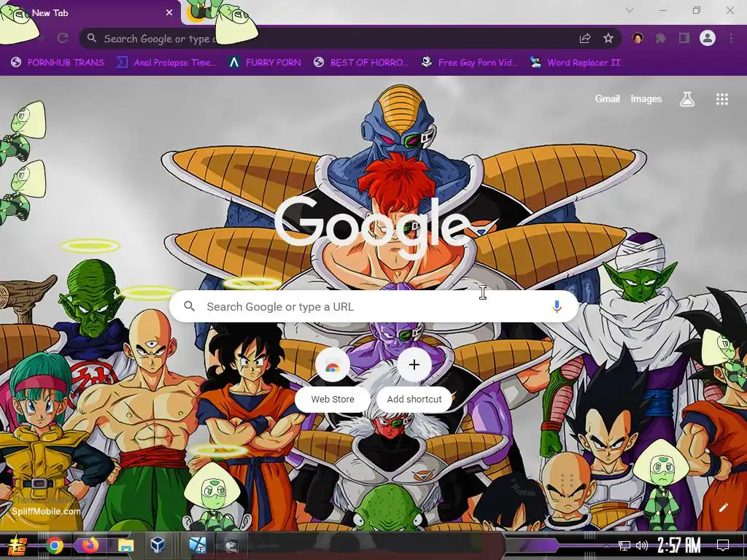The height and width of the screenshot is (560, 747).
Task: Click the Add shortcut button
Action: pos(414,379)
